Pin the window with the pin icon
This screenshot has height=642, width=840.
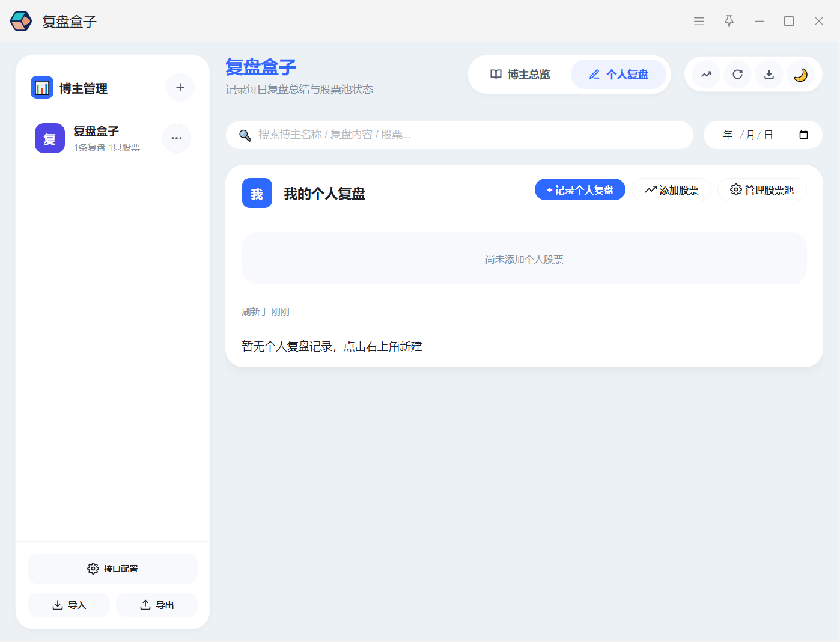point(729,22)
